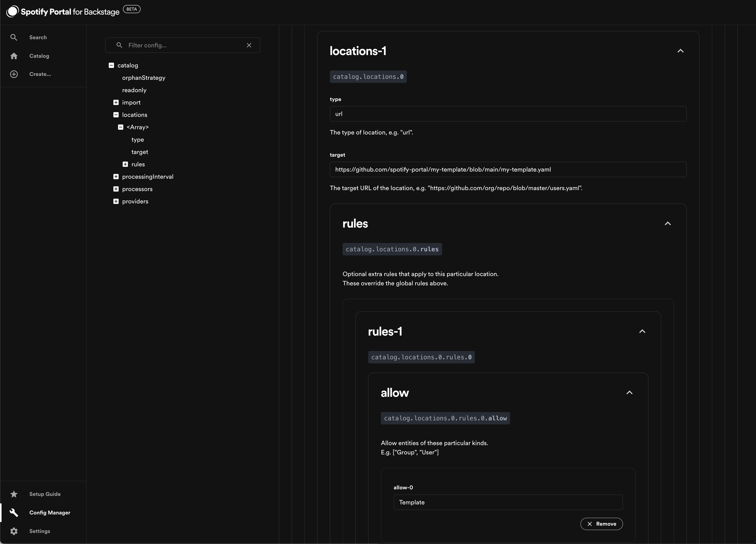The width and height of the screenshot is (756, 544).
Task: Select target under <Array> in tree
Action: coord(140,152)
